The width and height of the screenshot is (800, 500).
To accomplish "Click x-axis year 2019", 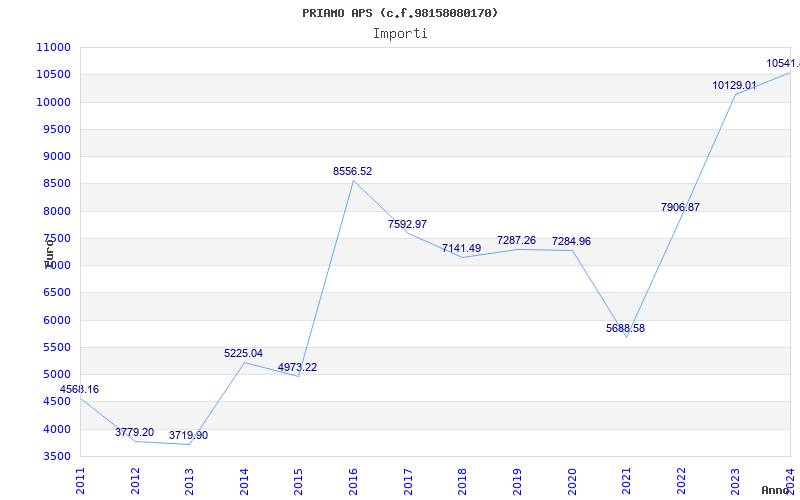I will 517,481.
